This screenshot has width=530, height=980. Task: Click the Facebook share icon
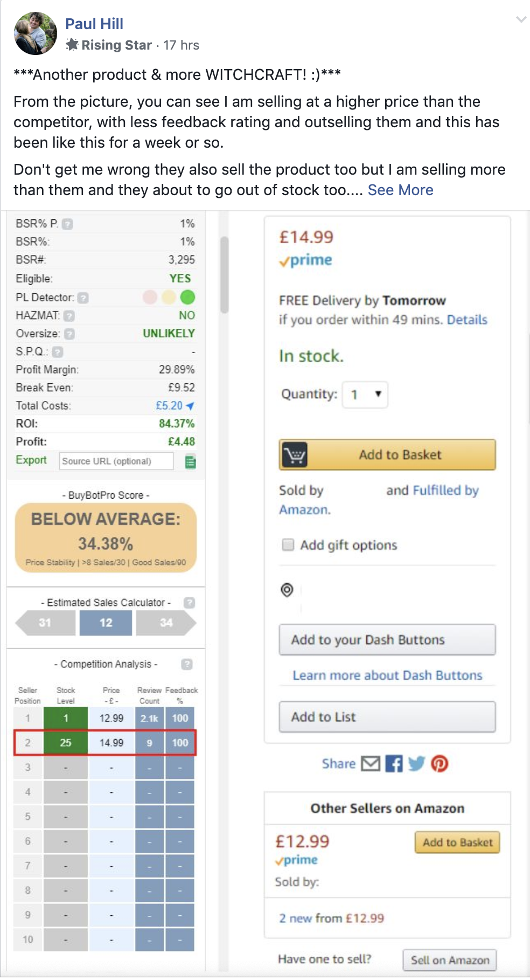coord(394,764)
